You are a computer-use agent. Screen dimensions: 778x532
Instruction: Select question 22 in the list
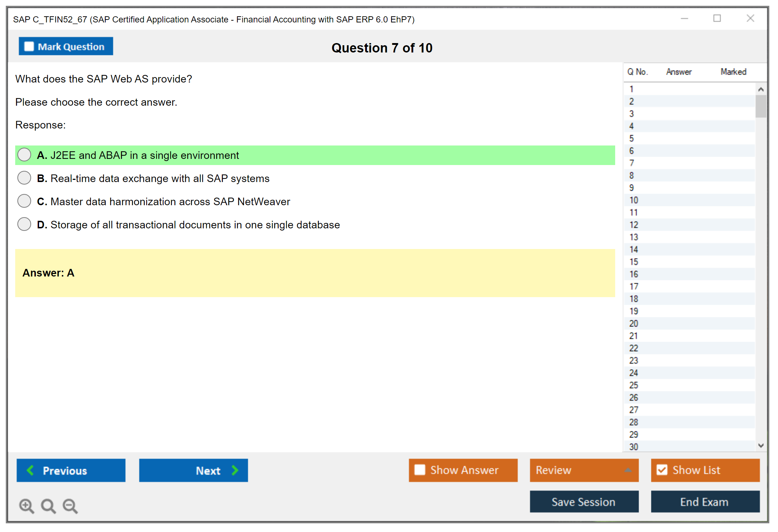click(634, 348)
